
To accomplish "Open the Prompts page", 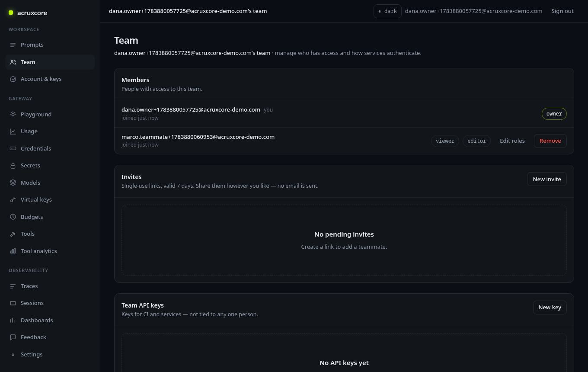I will [x=50, y=45].
